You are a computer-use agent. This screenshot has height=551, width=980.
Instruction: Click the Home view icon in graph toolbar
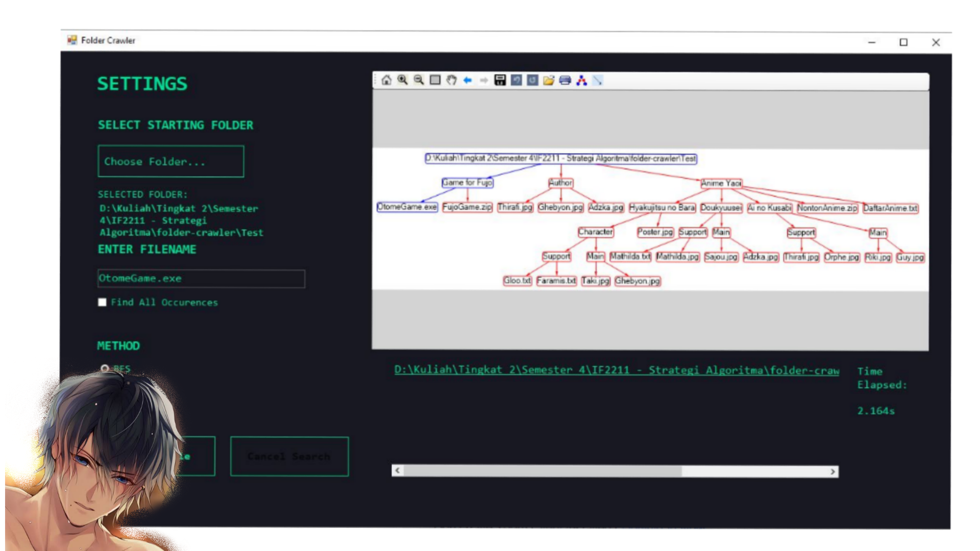[386, 80]
